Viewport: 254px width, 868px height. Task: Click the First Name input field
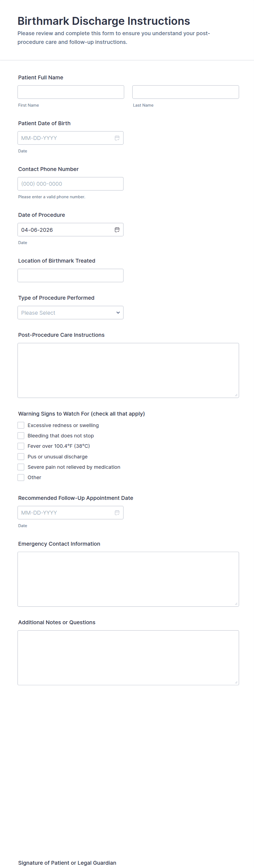[71, 92]
